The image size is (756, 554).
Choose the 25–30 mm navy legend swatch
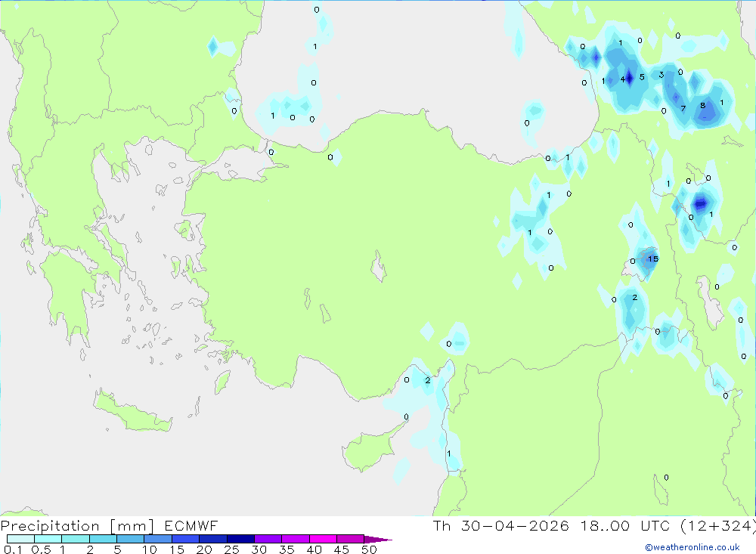click(x=240, y=539)
